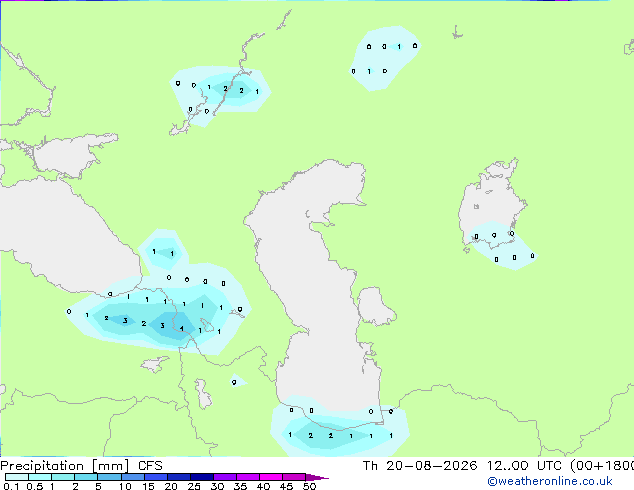Click the 25–30 mm dark navy legend swatch
The height and width of the screenshot is (490, 634).
point(201,477)
